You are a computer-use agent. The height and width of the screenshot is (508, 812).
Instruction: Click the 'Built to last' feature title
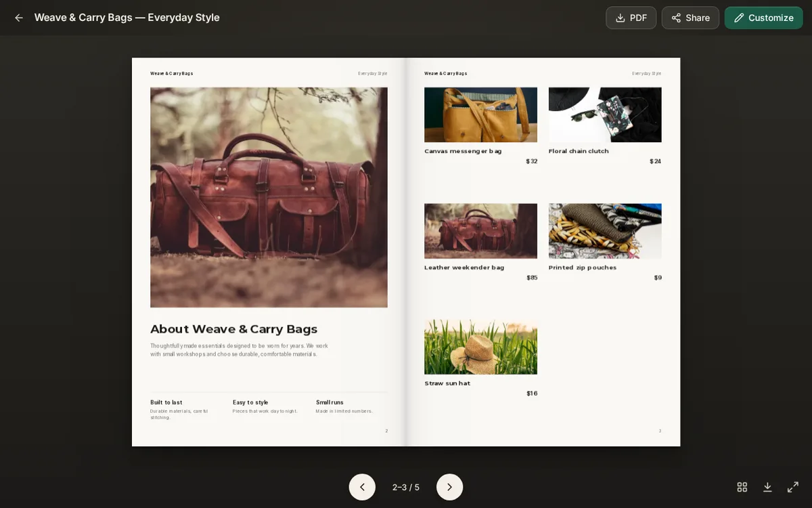click(166, 402)
